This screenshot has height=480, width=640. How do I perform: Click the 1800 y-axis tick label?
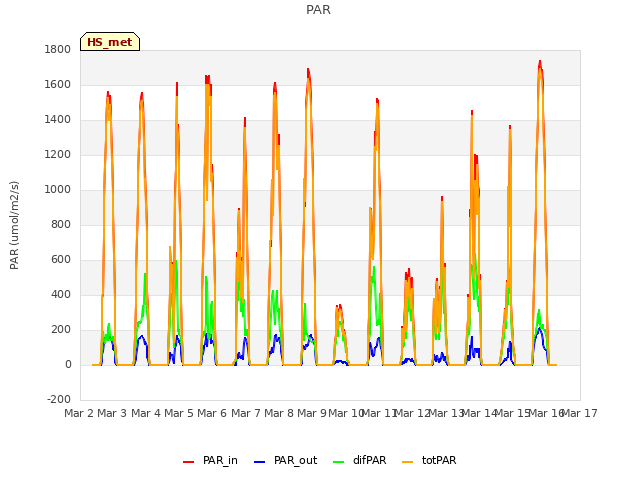click(58, 50)
